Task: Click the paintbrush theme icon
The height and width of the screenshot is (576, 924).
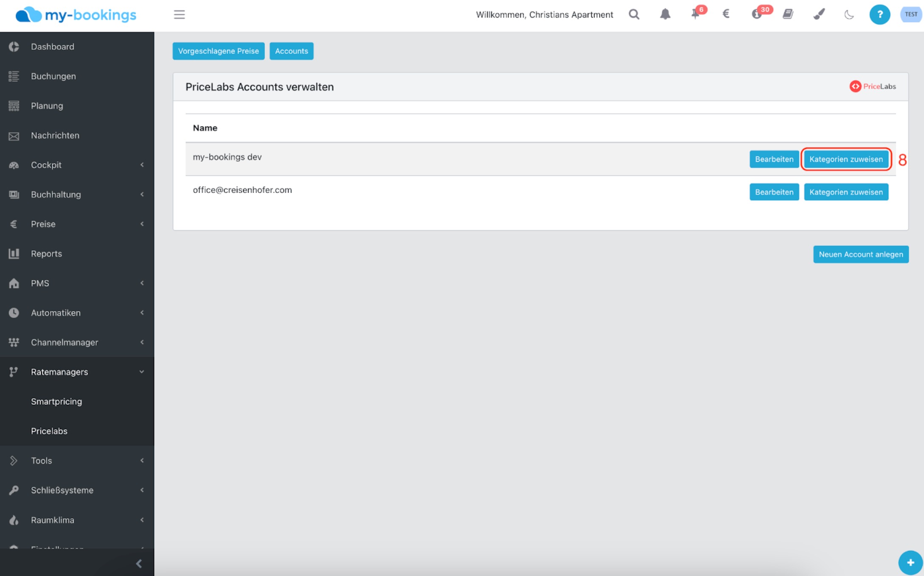Action: pos(819,14)
